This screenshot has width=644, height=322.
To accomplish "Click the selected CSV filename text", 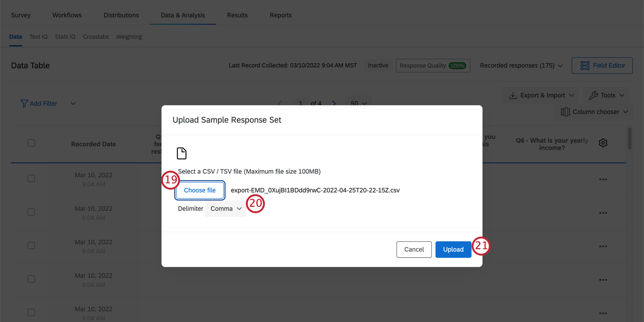I will point(315,190).
